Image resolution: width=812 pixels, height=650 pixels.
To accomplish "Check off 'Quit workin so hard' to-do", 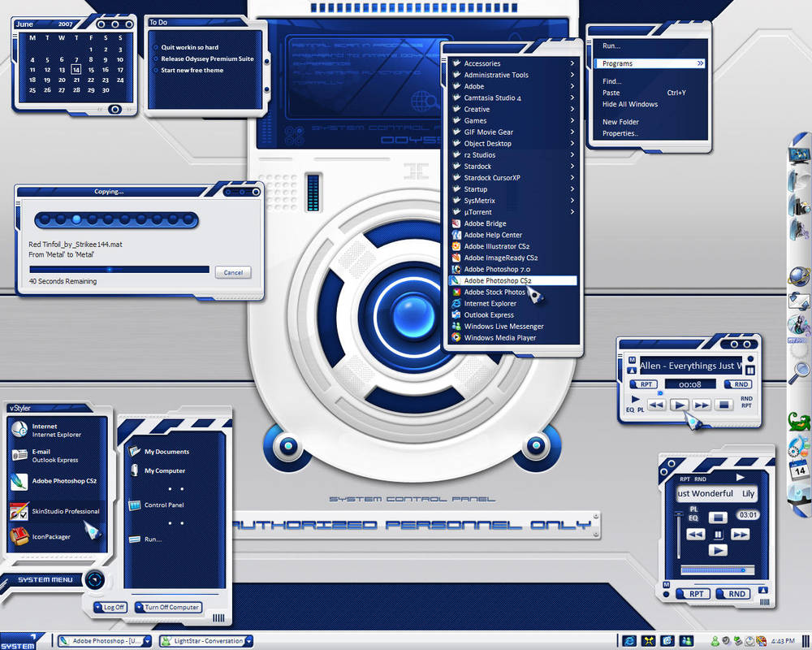I will pyautogui.click(x=156, y=47).
